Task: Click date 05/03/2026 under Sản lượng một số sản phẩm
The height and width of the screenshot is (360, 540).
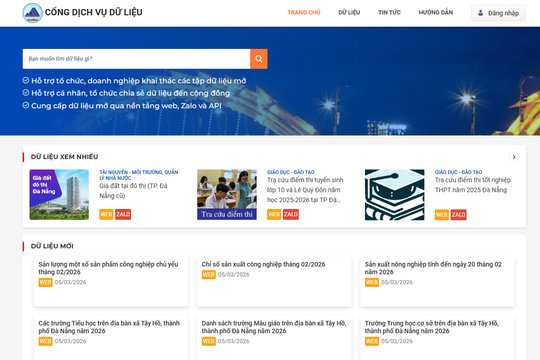Action: click(70, 282)
